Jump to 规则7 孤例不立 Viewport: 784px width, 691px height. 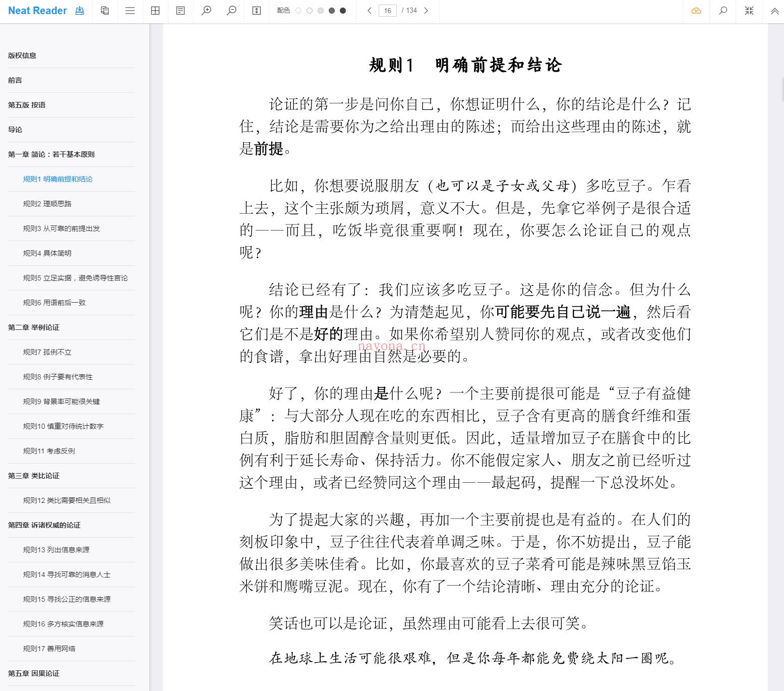pyautogui.click(x=47, y=352)
